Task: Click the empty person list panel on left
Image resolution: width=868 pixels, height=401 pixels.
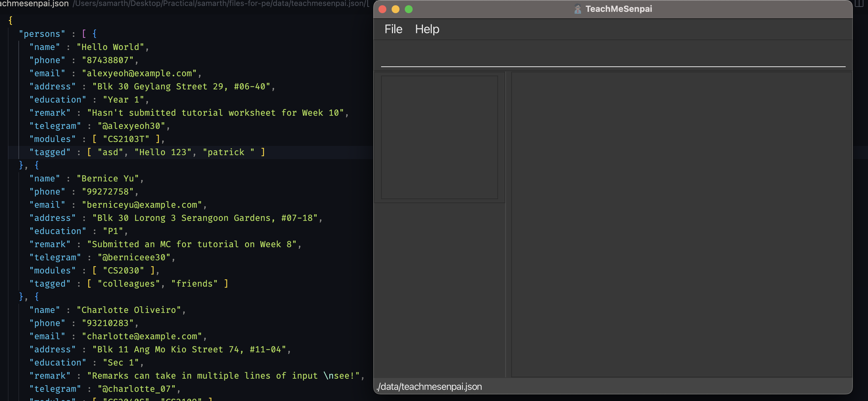Action: pos(439,137)
